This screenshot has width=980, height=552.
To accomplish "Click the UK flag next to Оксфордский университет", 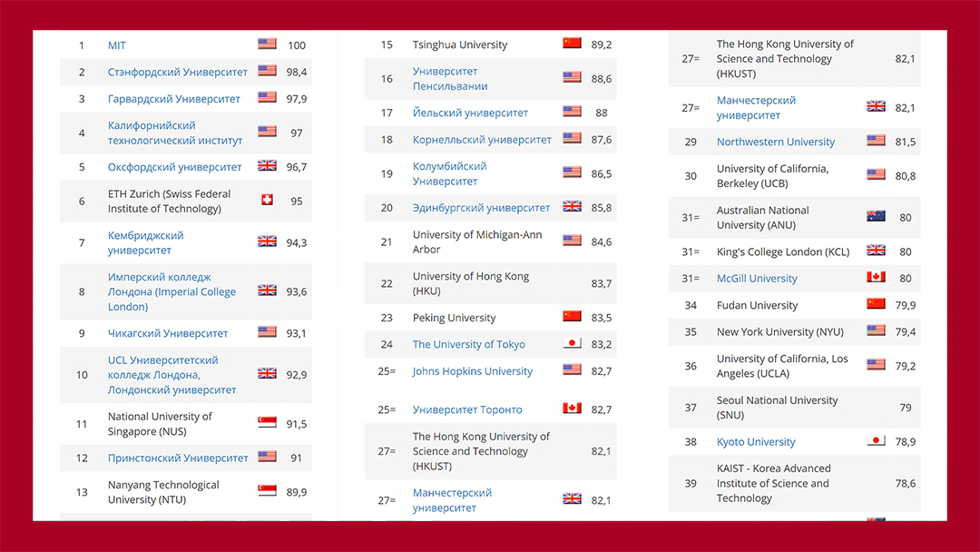I will pyautogui.click(x=267, y=165).
